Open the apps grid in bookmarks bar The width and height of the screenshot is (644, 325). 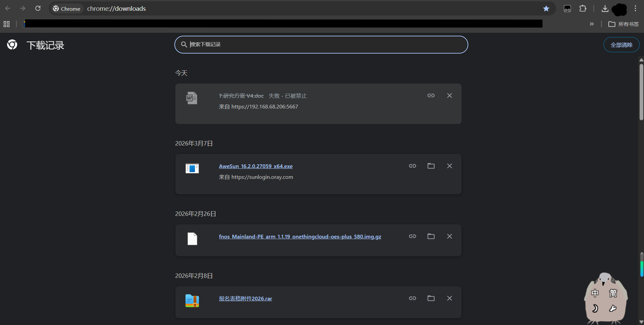click(x=6, y=24)
